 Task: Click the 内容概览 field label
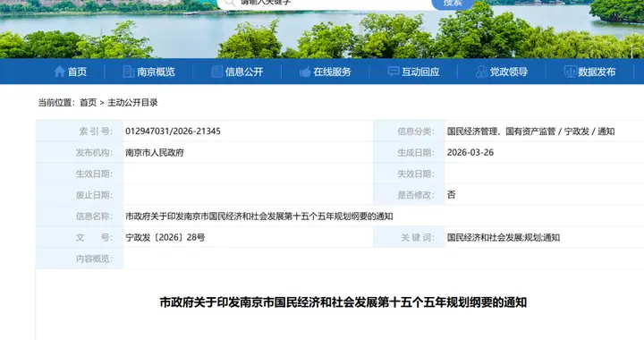(x=94, y=259)
